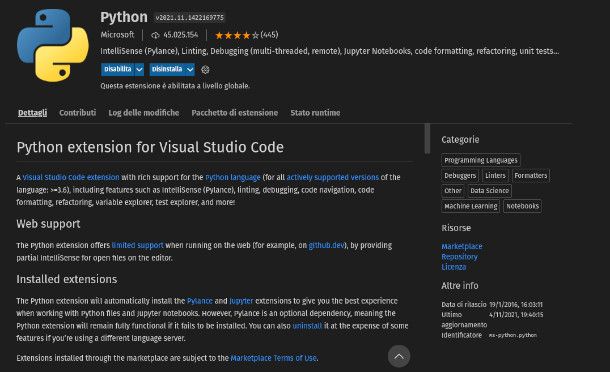Screen dimensions: 610x372
Task: Open the Visual Studio Code extension link
Action: (71, 177)
